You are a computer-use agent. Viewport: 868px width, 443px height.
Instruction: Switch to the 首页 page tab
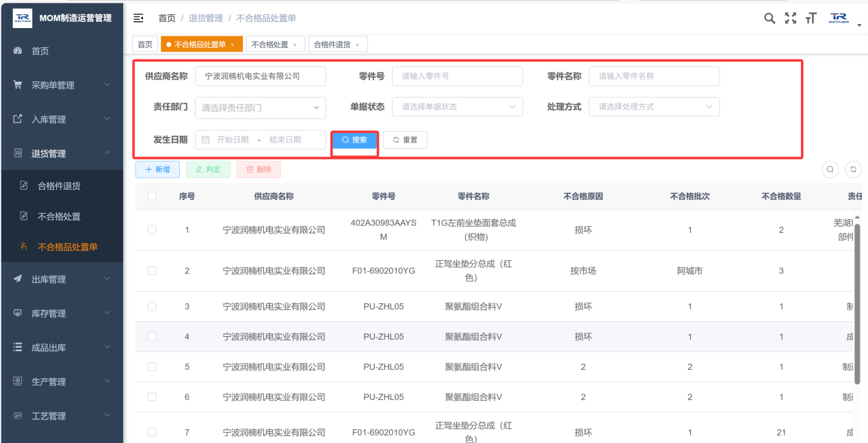click(x=145, y=45)
